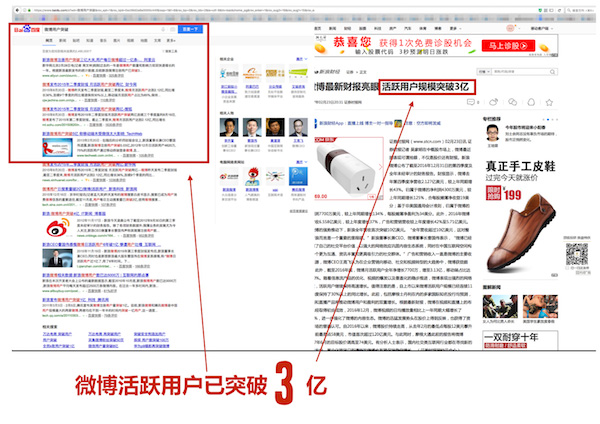Share the article to Weibo
600x424 pixels.
(x=494, y=102)
